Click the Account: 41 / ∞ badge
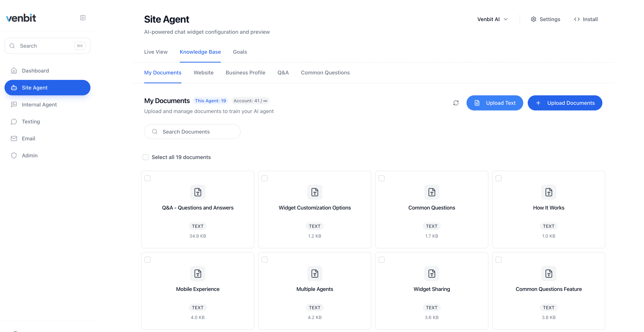Viewport: 644px width, 332px height. [250, 101]
